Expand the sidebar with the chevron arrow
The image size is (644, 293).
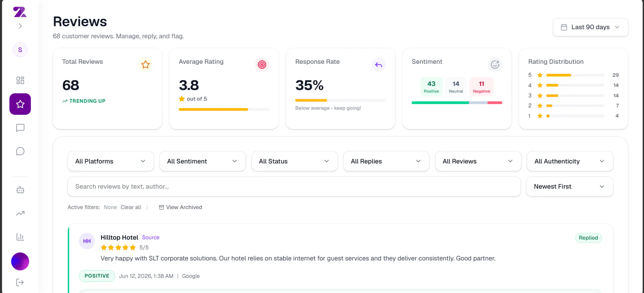pyautogui.click(x=20, y=26)
